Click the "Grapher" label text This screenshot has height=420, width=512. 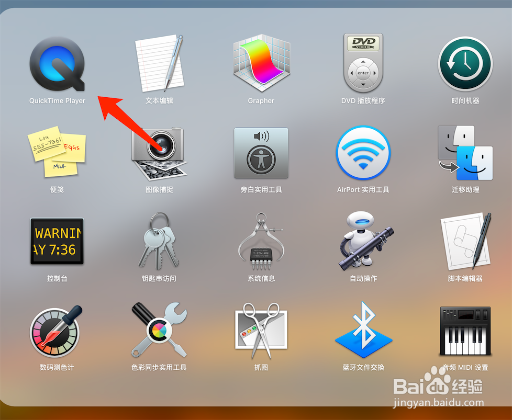pyautogui.click(x=261, y=101)
